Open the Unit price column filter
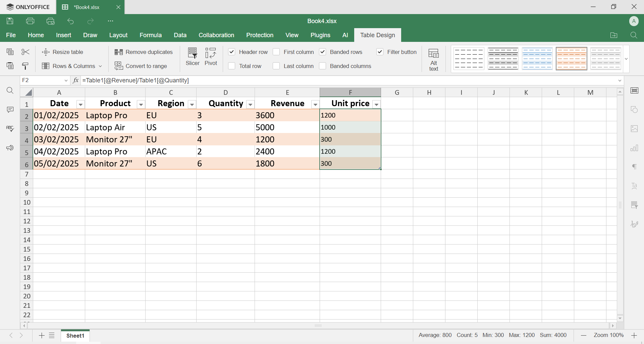This screenshot has height=344, width=644. (377, 104)
